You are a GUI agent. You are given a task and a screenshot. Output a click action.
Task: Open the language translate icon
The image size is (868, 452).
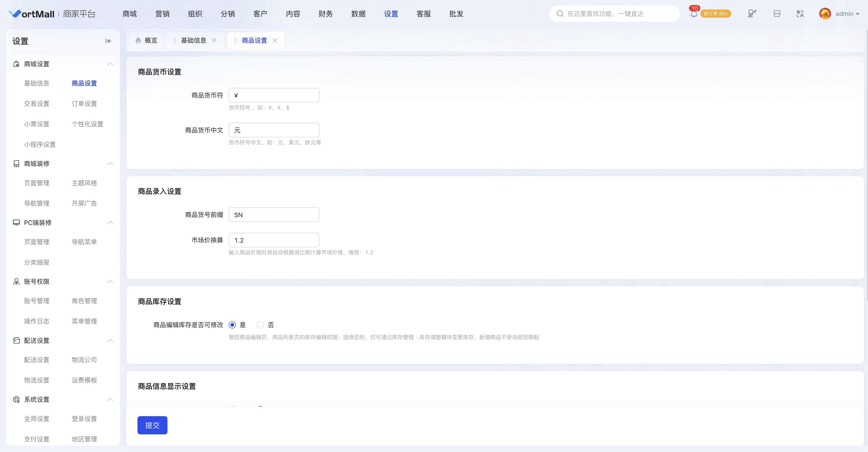(800, 14)
